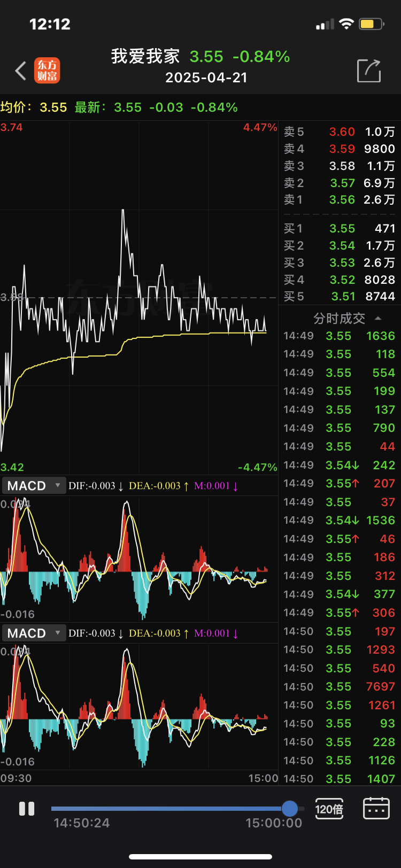Tap the trade row with volume 1293

(340, 650)
